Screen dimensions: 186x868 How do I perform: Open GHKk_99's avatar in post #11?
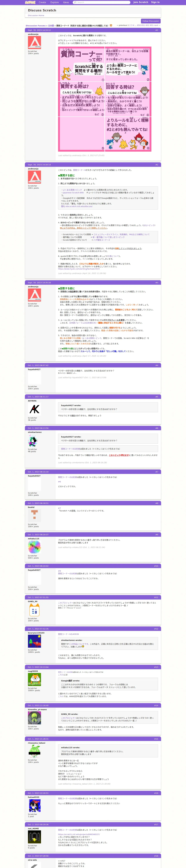(x=34, y=610)
